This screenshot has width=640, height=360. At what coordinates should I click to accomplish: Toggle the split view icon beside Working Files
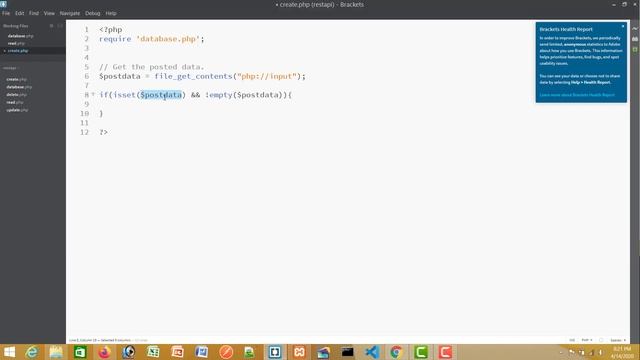pos(60,26)
